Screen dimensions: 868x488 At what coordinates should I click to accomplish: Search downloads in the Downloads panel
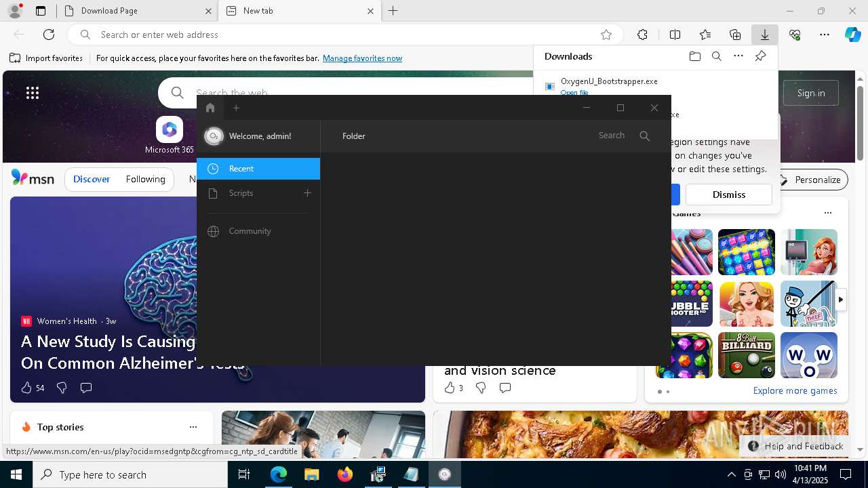717,56
